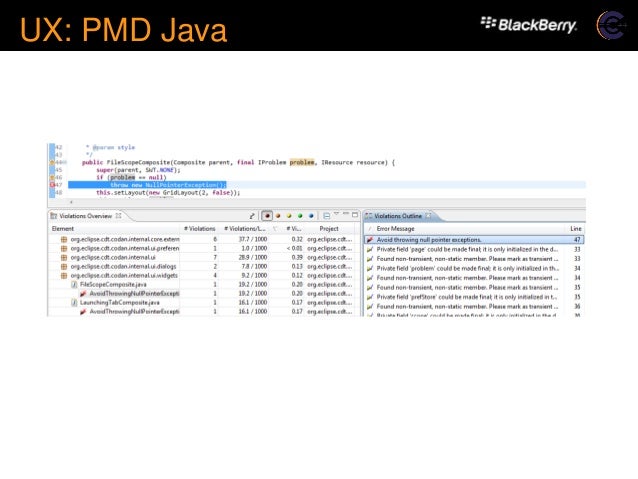Click package icon of org.eclipse.cdt.codan.internal.core.extern
638x479 pixels.
64,239
